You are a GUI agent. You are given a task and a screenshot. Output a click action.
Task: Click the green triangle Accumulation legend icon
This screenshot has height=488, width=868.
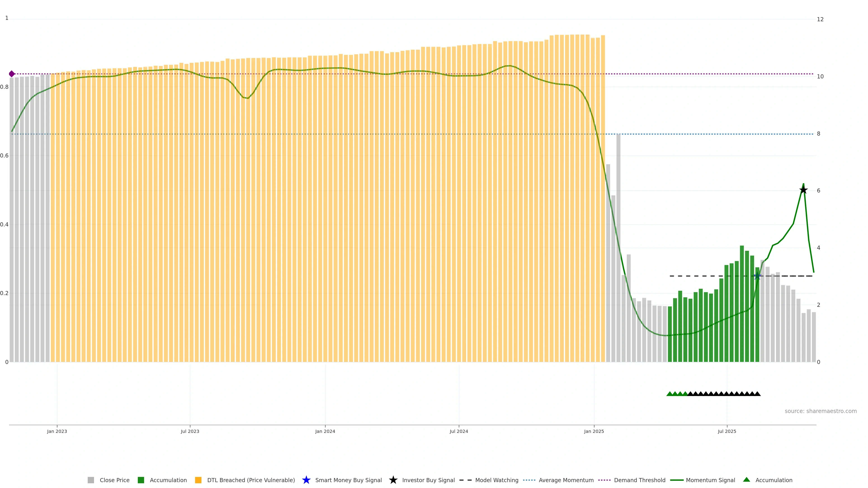tap(746, 480)
